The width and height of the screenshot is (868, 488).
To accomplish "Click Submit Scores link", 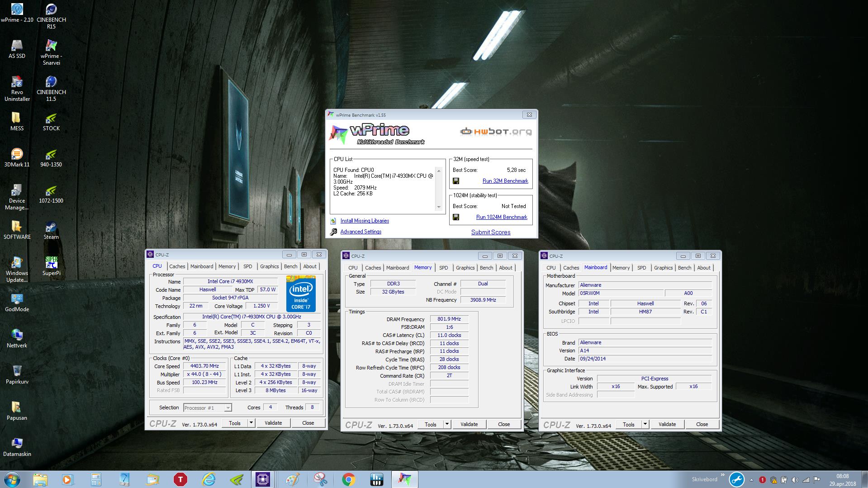I will [x=491, y=232].
